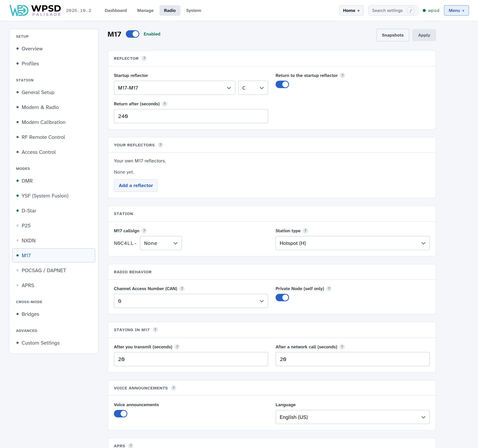Open the Menu dropdown button
The width and height of the screenshot is (478, 448).
[x=456, y=11]
